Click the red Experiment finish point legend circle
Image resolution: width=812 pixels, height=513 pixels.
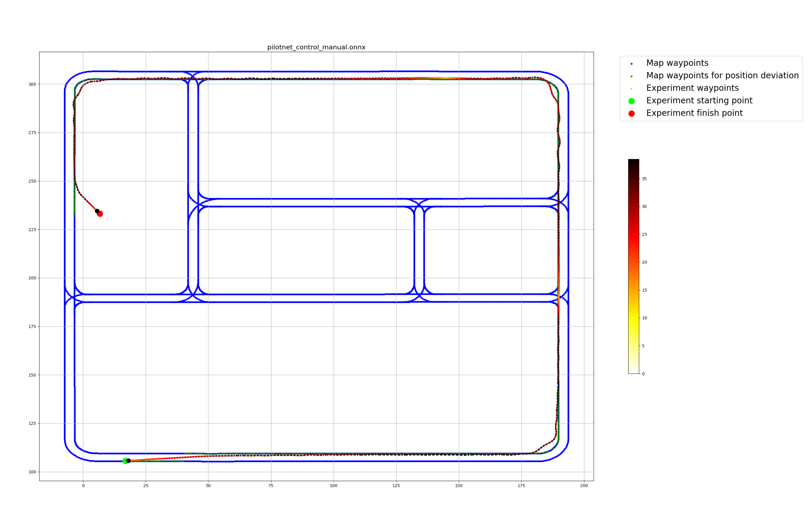[632, 114]
